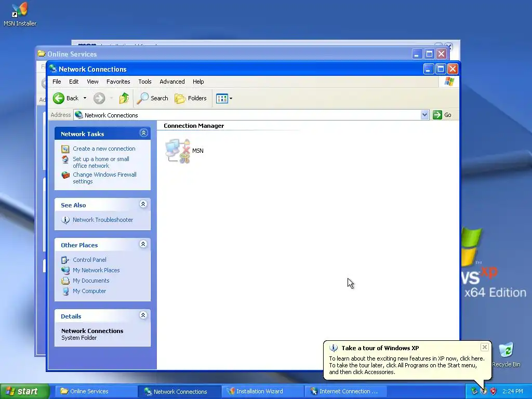The height and width of the screenshot is (399, 532).
Task: Click the red security shield tray icon
Action: coord(494,392)
